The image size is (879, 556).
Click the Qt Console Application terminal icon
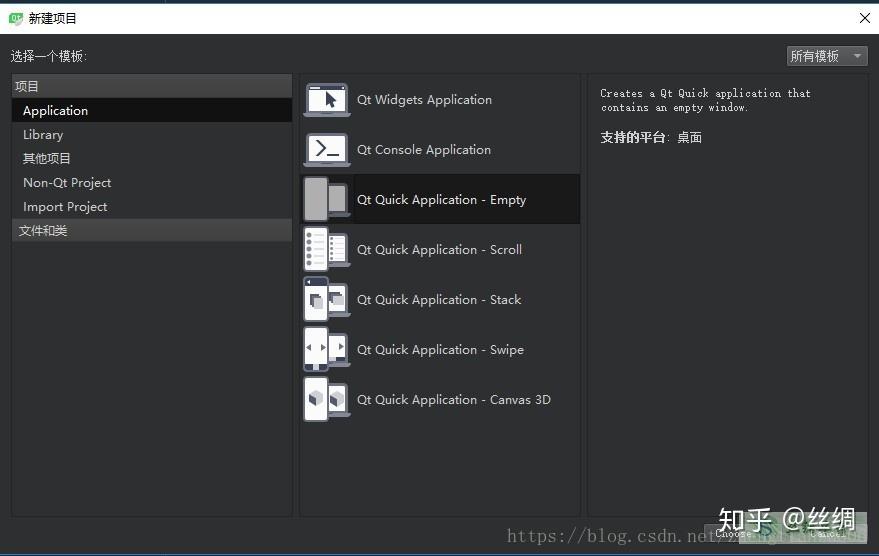[x=327, y=150]
